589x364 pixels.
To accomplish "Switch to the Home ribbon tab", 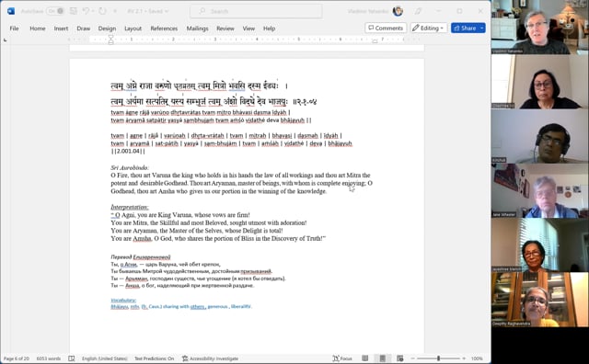I will [x=38, y=28].
